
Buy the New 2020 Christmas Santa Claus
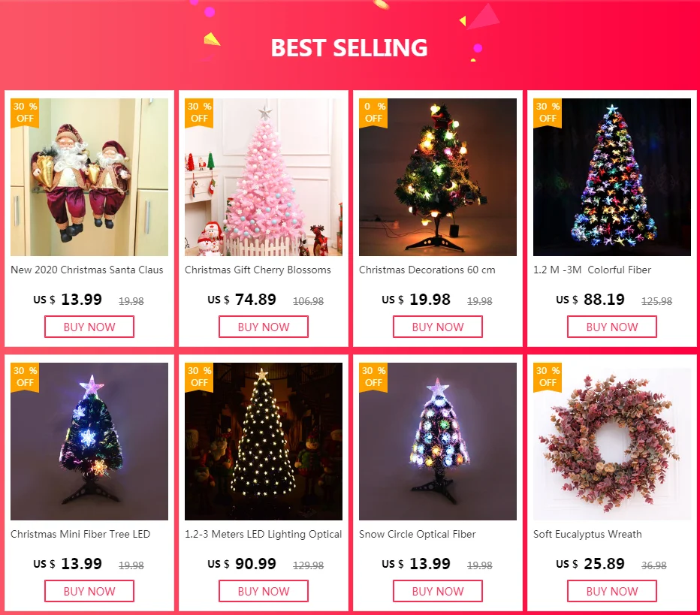tap(89, 327)
